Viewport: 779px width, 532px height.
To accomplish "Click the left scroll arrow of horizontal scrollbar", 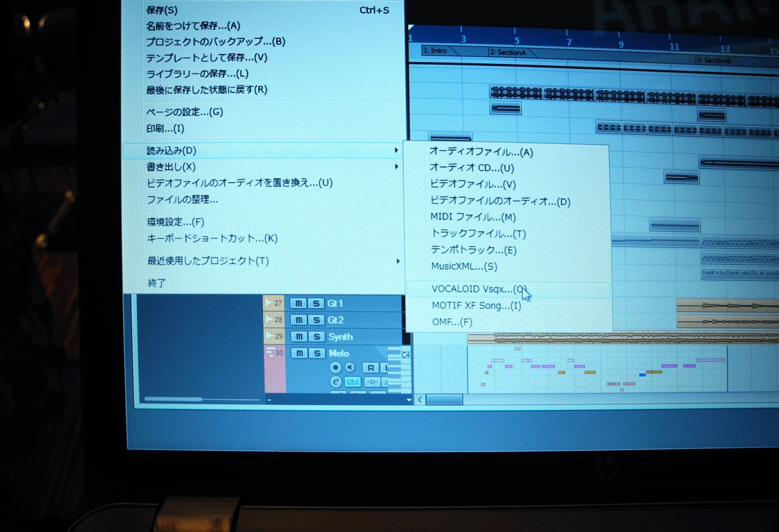I will click(420, 399).
